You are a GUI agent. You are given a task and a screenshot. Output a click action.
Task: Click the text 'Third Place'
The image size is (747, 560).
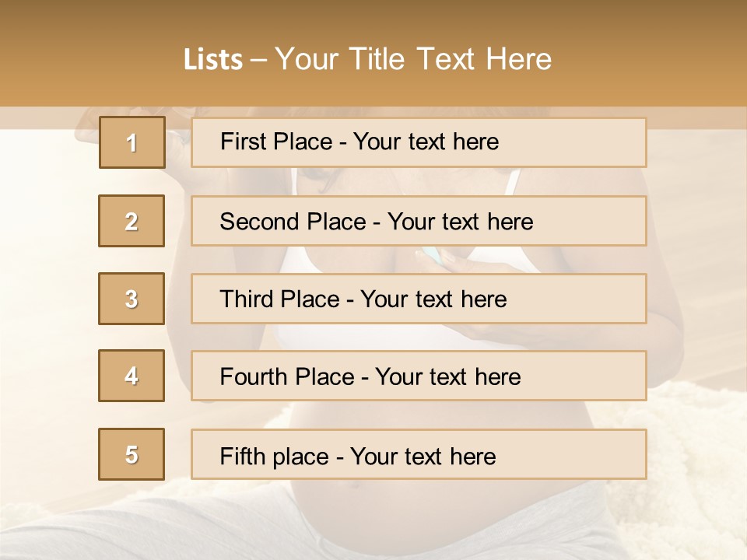(279, 299)
